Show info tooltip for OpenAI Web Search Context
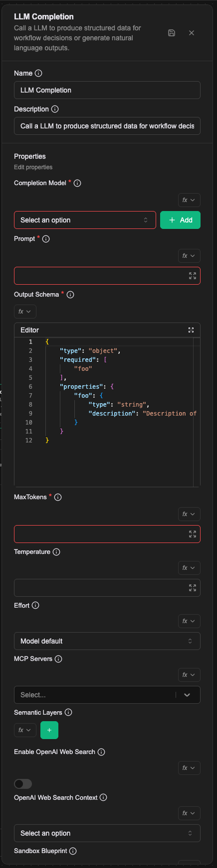The width and height of the screenshot is (217, 868). click(103, 797)
